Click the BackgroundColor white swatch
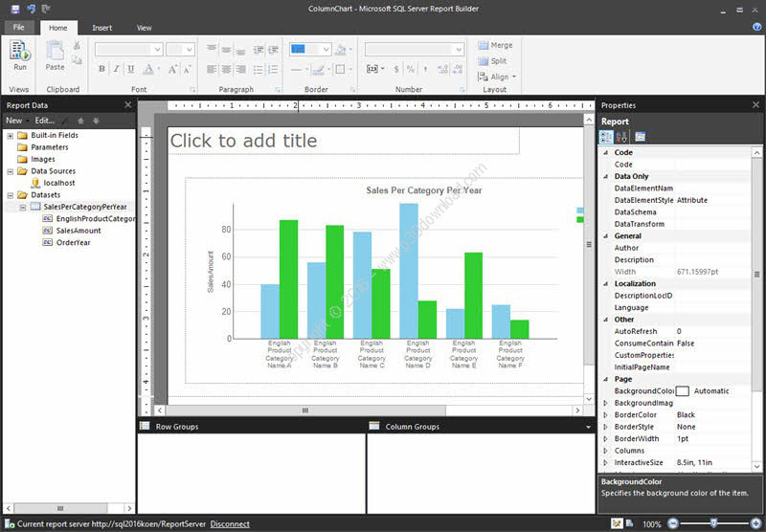 click(683, 391)
